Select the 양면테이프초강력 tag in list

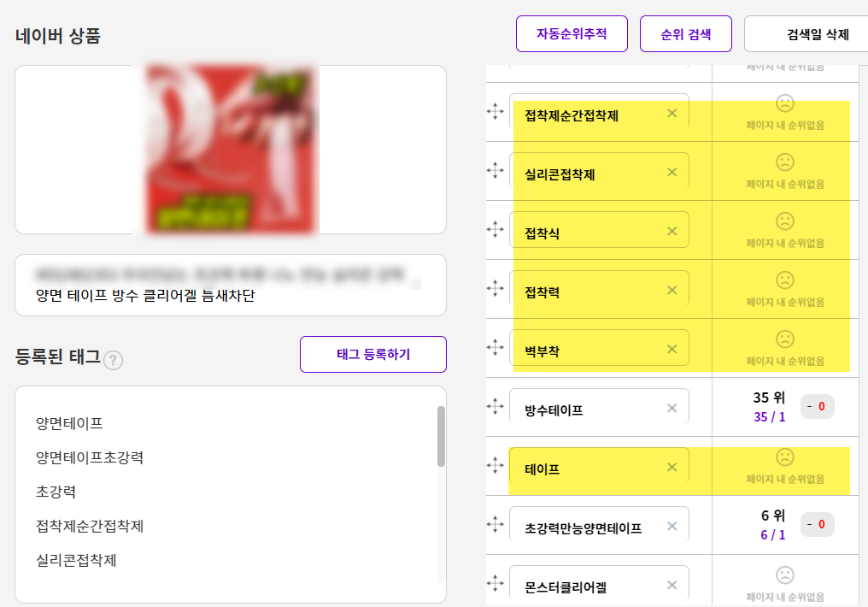click(x=90, y=457)
